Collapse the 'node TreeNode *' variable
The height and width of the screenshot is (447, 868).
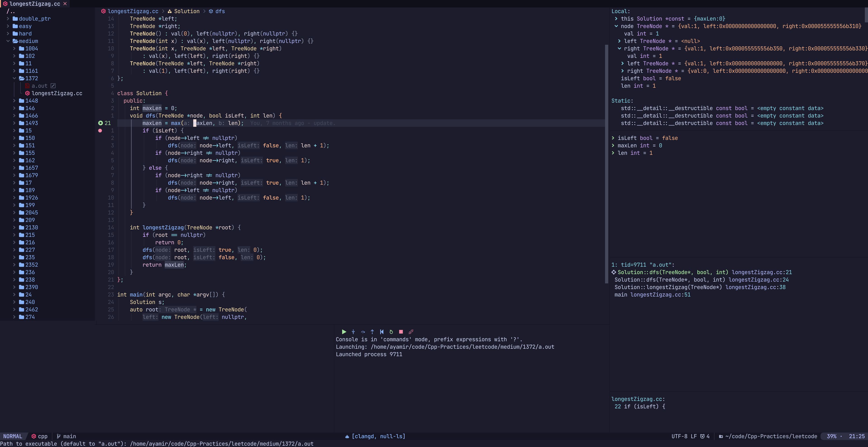point(616,26)
